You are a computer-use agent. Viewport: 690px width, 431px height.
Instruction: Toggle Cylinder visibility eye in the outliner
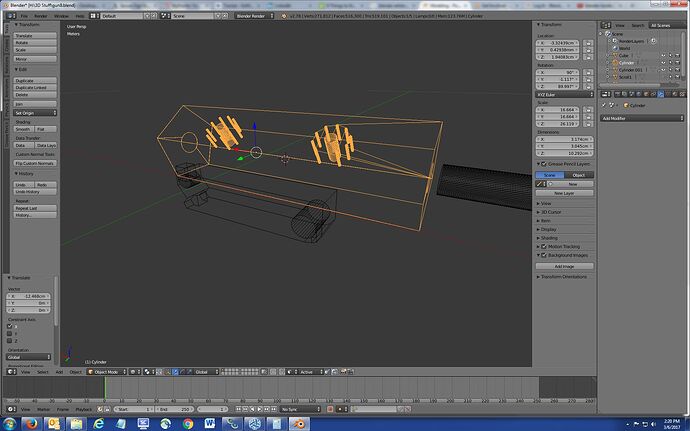663,63
